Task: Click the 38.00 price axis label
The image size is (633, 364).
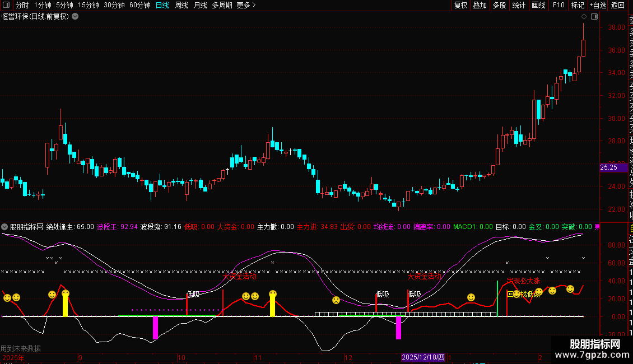Action: click(616, 27)
